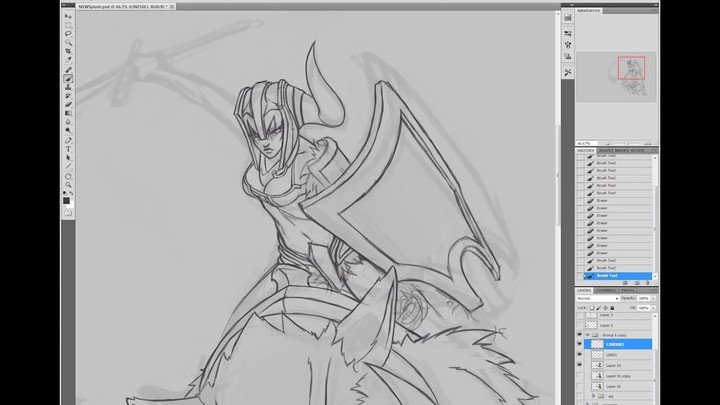Expand the collapsed group below Layer 16
The width and height of the screenshot is (720, 405).
coord(593,395)
